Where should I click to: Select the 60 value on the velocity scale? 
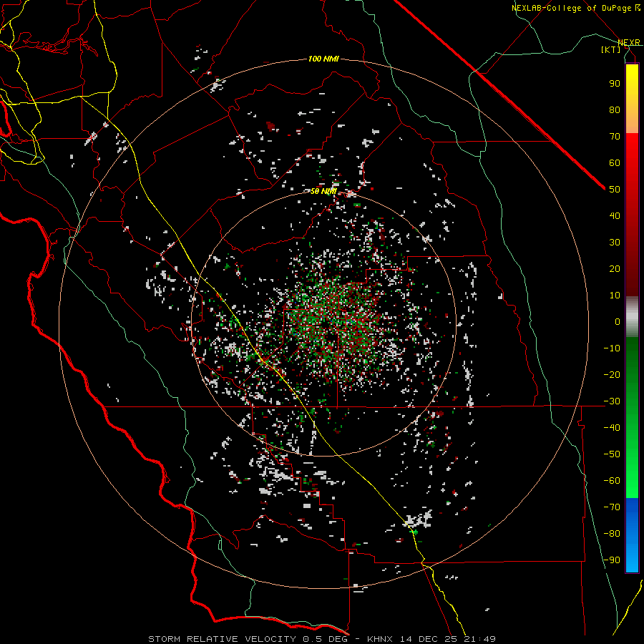coord(615,162)
